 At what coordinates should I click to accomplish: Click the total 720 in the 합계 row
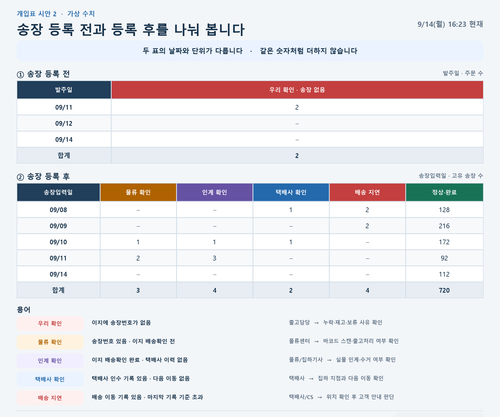444,290
